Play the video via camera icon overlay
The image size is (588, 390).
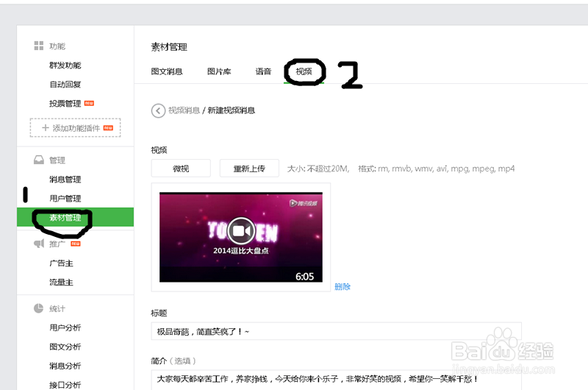(x=241, y=231)
